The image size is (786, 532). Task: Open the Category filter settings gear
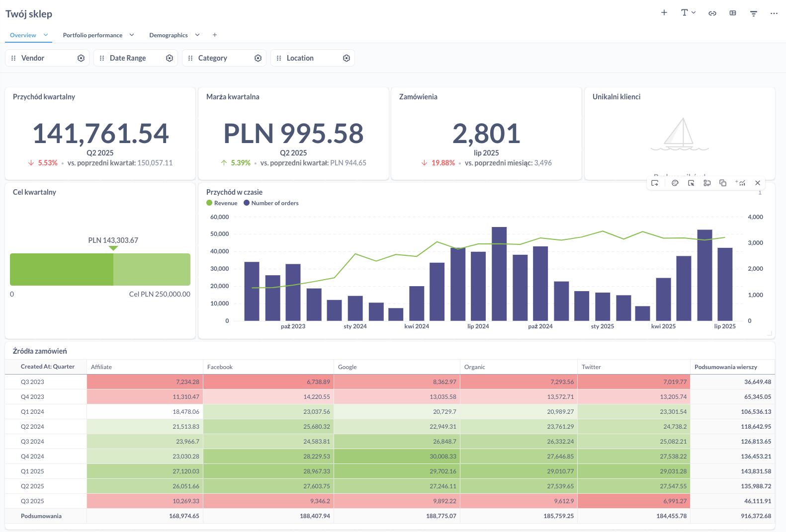click(x=258, y=58)
